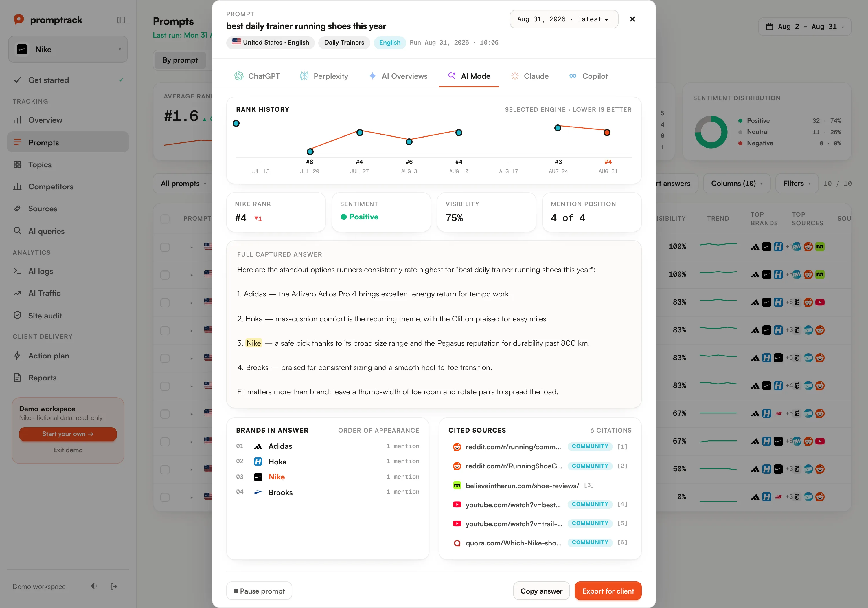This screenshot has width=868, height=608.
Task: Click the Competitors chart icon
Action: coord(17,186)
